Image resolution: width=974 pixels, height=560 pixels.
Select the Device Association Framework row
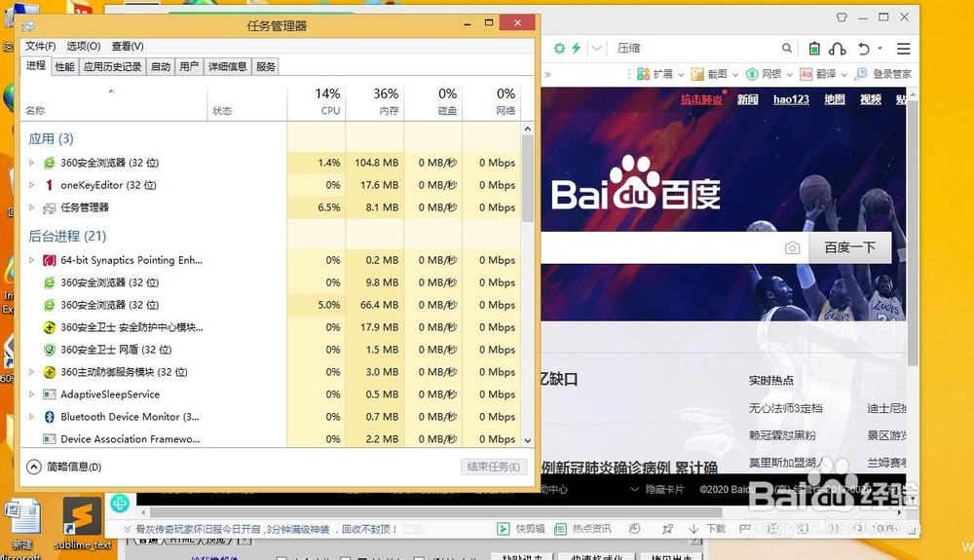[271, 439]
